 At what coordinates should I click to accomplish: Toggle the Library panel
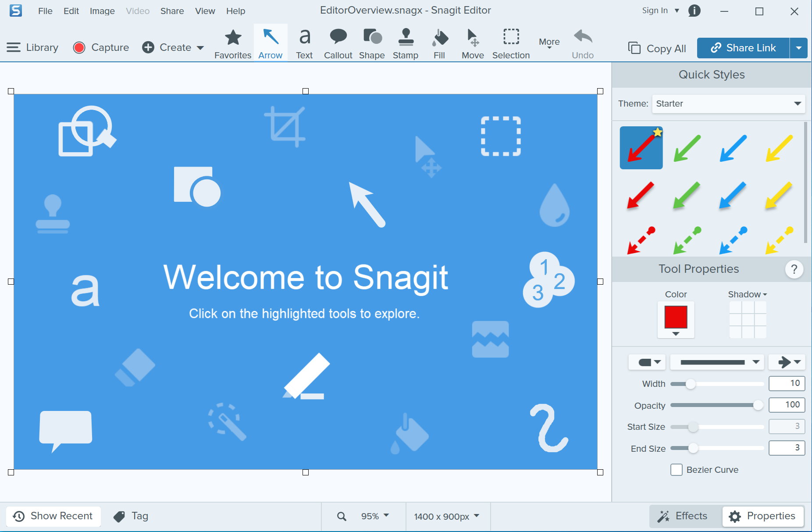pos(32,47)
